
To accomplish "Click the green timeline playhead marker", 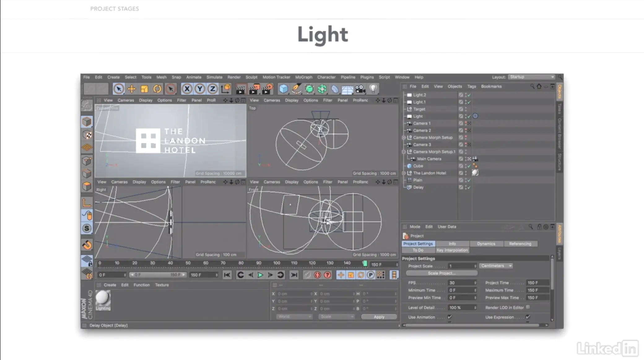I will pos(365,264).
